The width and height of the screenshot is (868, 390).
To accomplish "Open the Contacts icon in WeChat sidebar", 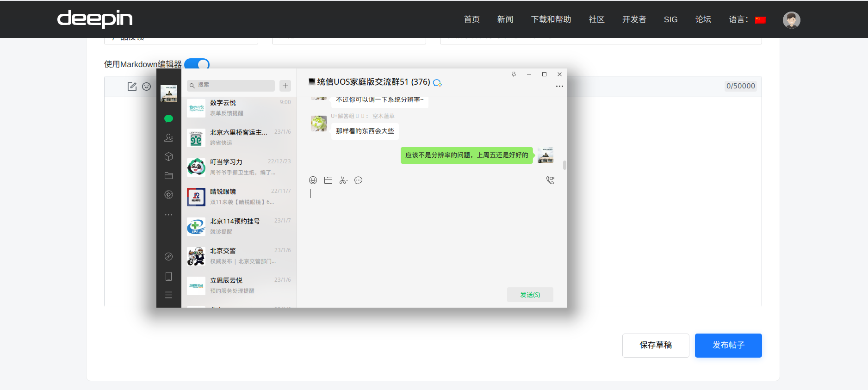I will [168, 138].
